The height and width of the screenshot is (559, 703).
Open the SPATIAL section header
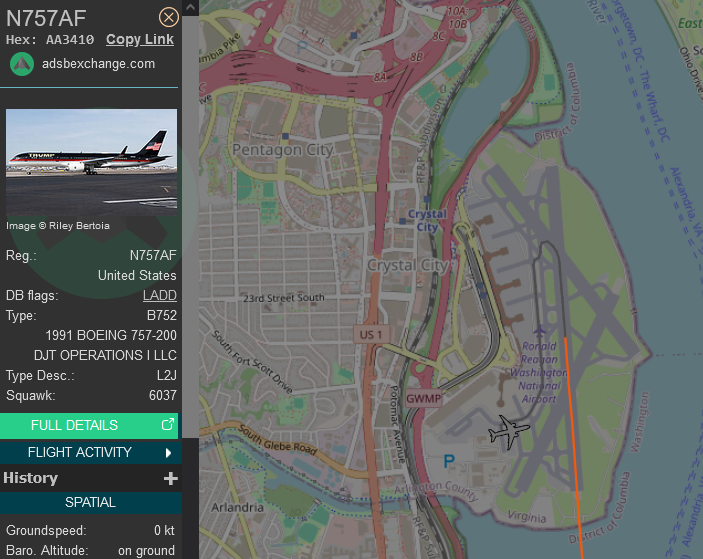click(x=91, y=503)
